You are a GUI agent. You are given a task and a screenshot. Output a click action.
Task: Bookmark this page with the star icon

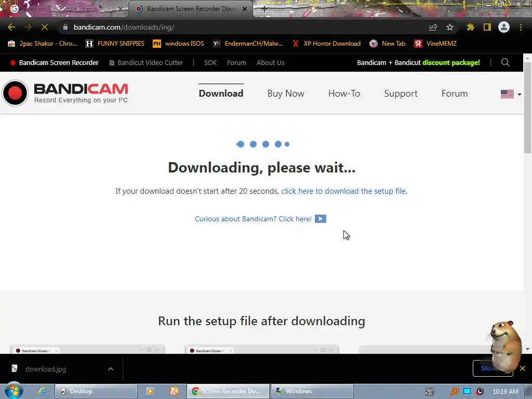(450, 27)
